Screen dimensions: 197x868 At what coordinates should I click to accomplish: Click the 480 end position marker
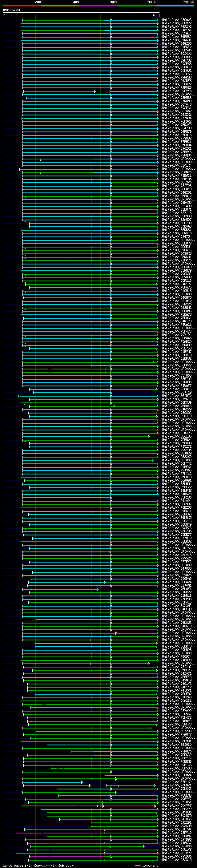[x=155, y=15]
